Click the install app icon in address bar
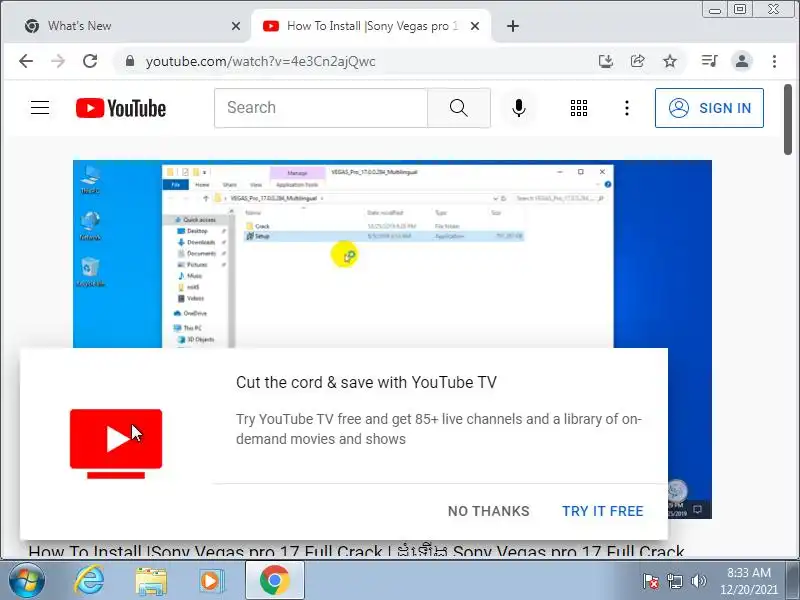This screenshot has width=800, height=600. click(x=606, y=61)
